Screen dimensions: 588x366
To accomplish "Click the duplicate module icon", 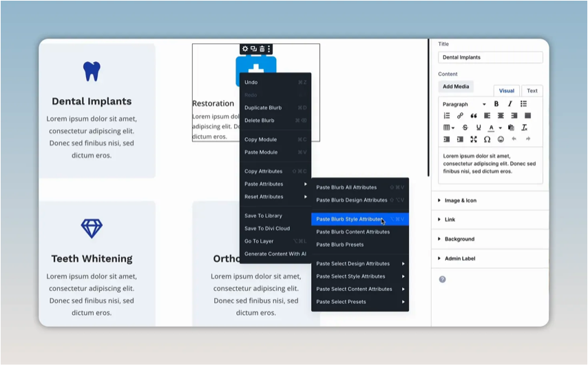I will pyautogui.click(x=253, y=49).
